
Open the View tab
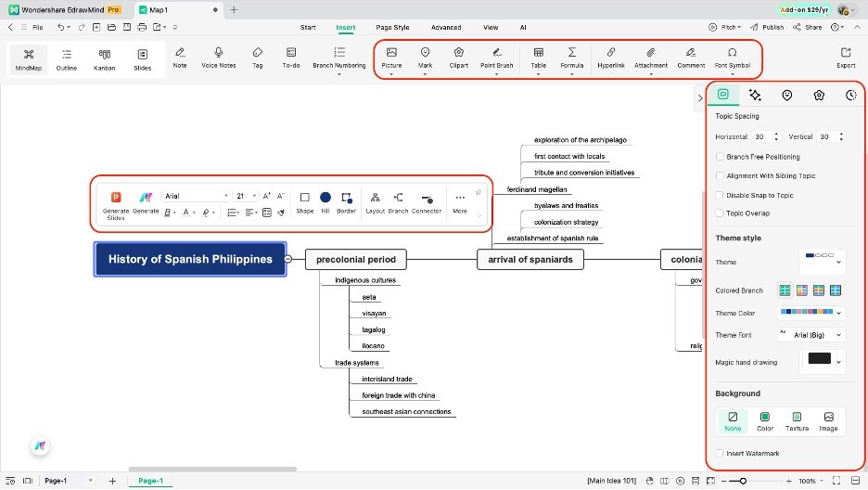pos(491,27)
